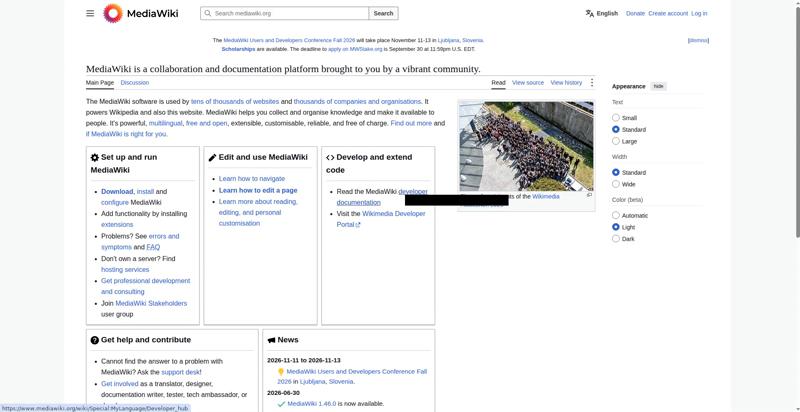Viewport: 800px width, 412px height.
Task: Open the View source tab
Action: click(x=528, y=83)
